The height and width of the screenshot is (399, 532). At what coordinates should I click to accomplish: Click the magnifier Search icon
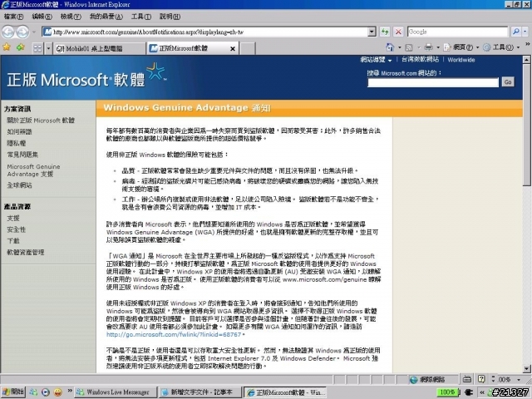[515, 32]
